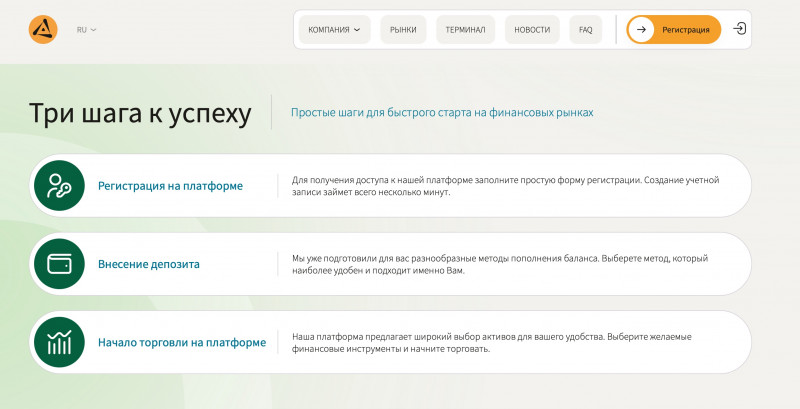The image size is (800, 409).
Task: Open the FAQ page
Action: 586,30
